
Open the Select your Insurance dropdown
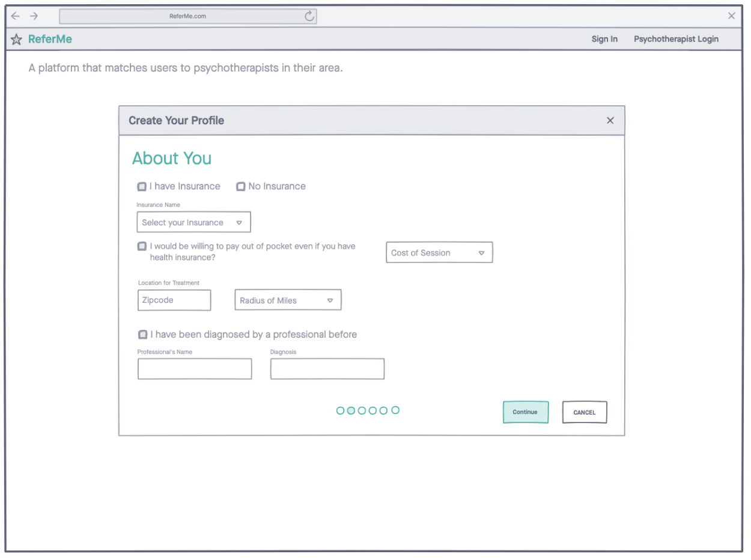coord(193,222)
